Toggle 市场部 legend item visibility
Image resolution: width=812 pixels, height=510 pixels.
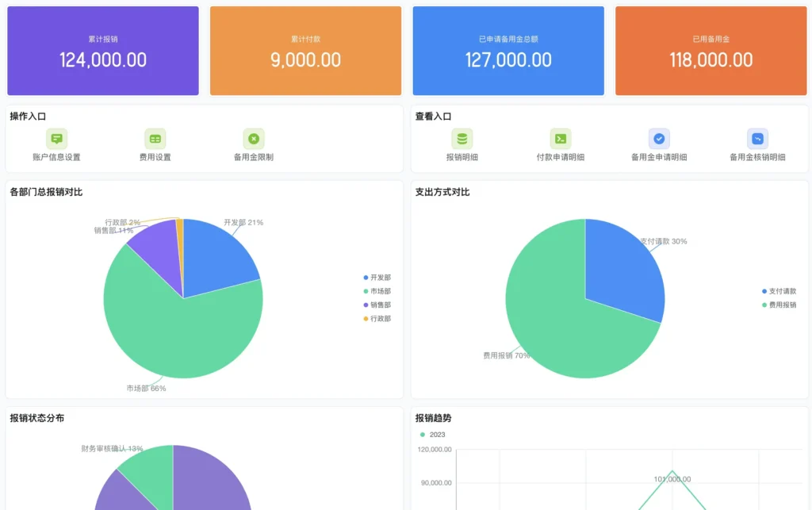[377, 291]
